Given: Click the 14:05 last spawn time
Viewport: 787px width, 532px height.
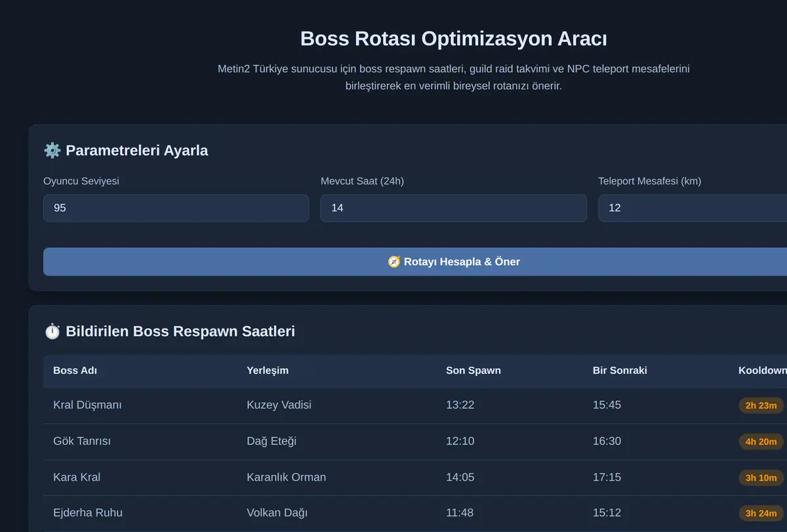Looking at the screenshot, I should point(460,477).
